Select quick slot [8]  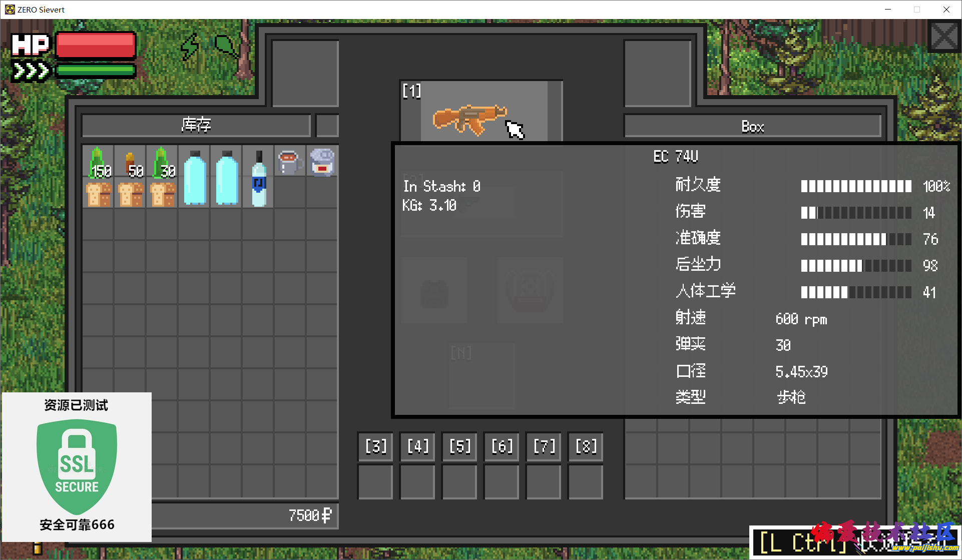[586, 446]
